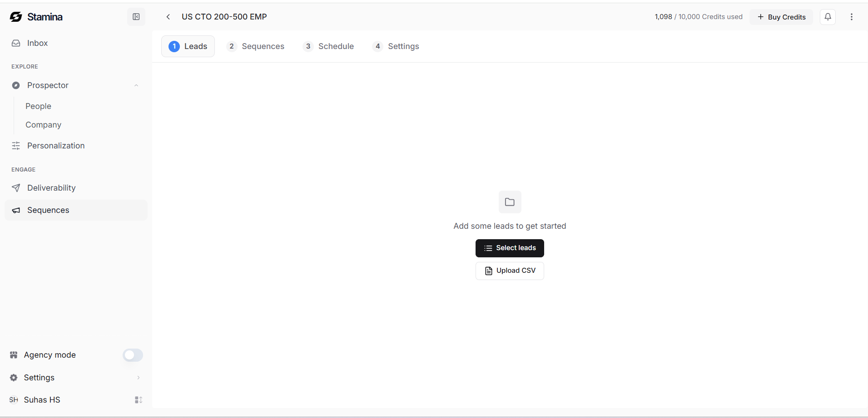The height and width of the screenshot is (418, 868).
Task: Click the Upload CSV button
Action: coord(510,271)
